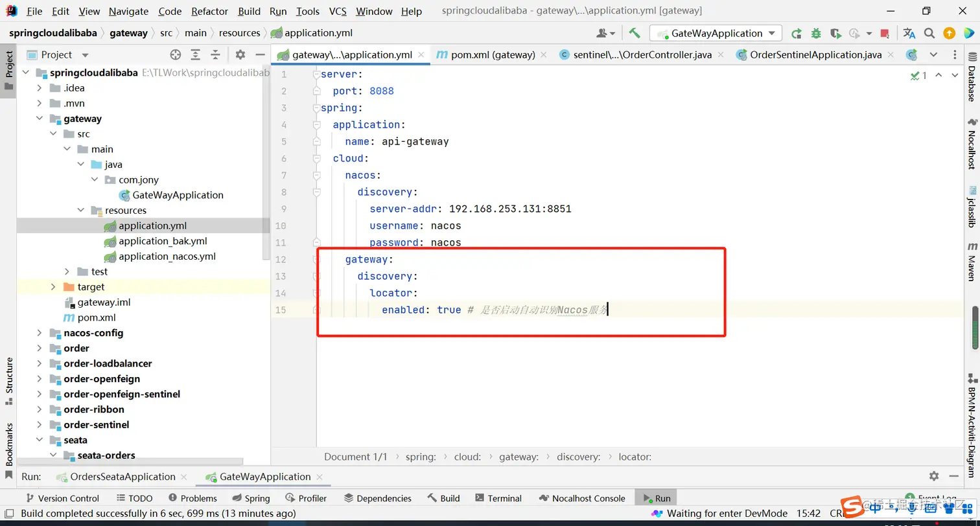Screen dimensions: 980x526
Task: Click Expand All in the Project panel
Action: click(195, 55)
